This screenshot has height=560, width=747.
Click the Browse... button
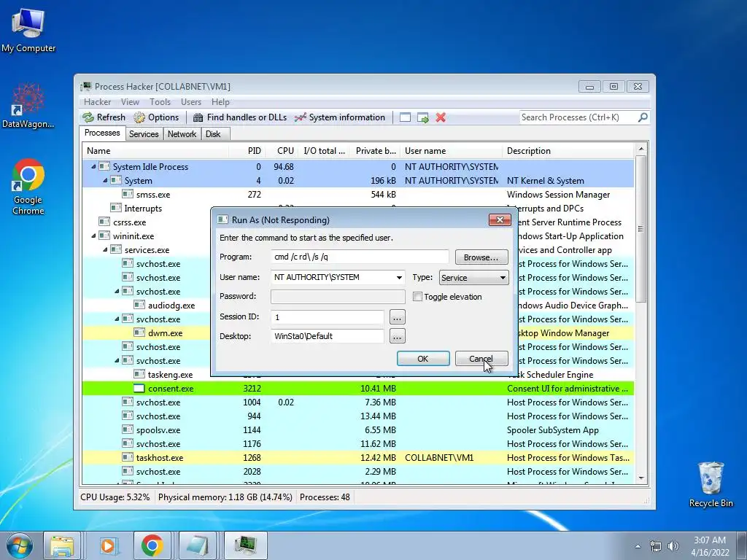[481, 257]
